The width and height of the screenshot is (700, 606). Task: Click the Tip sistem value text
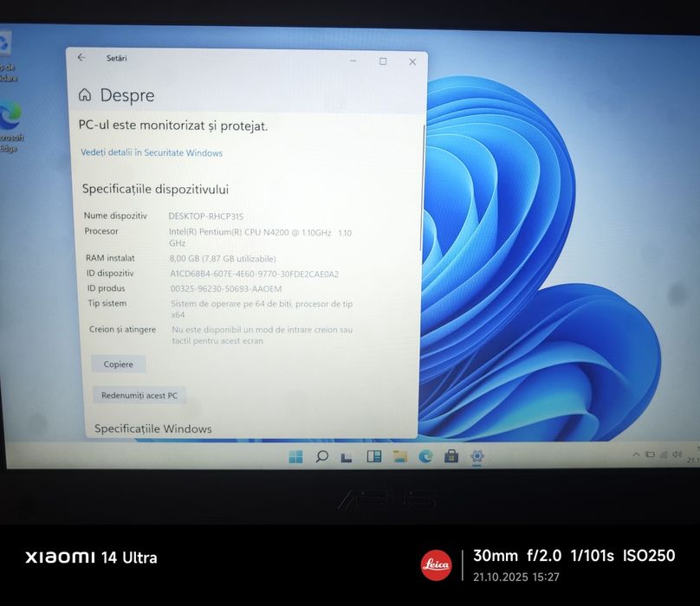(x=262, y=309)
